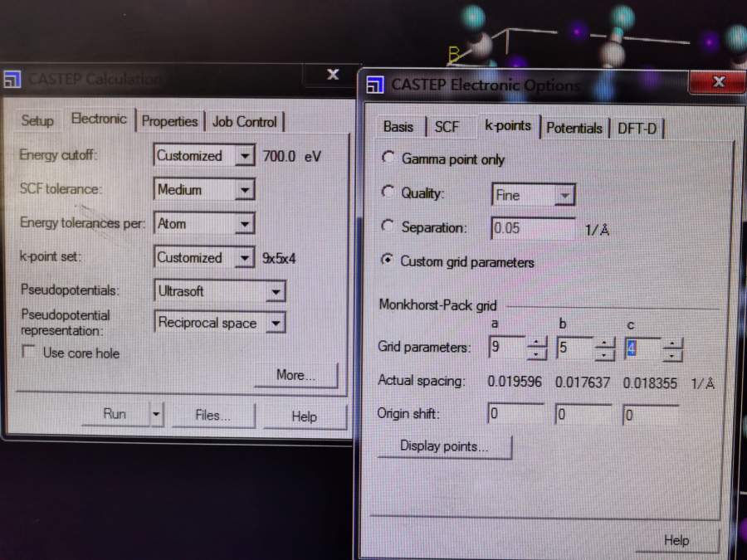Click the CASTEP Electronic Options window icon

(375, 85)
